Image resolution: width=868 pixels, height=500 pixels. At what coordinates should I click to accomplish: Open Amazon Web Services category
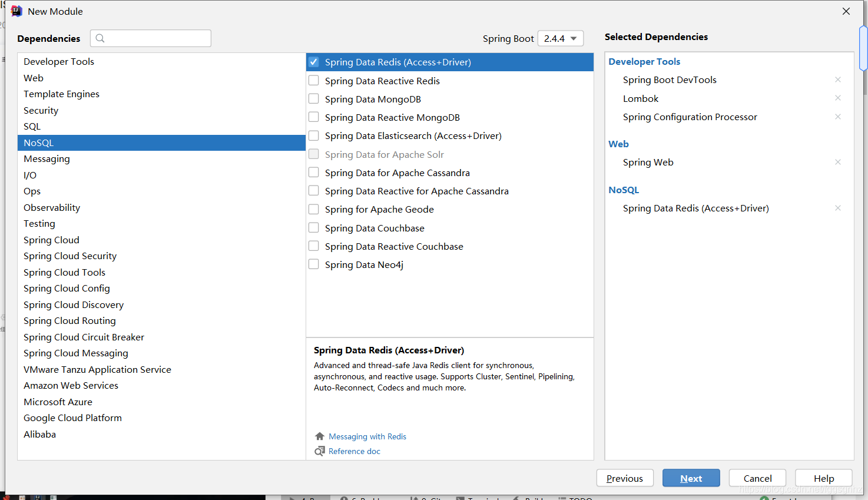coord(161,385)
